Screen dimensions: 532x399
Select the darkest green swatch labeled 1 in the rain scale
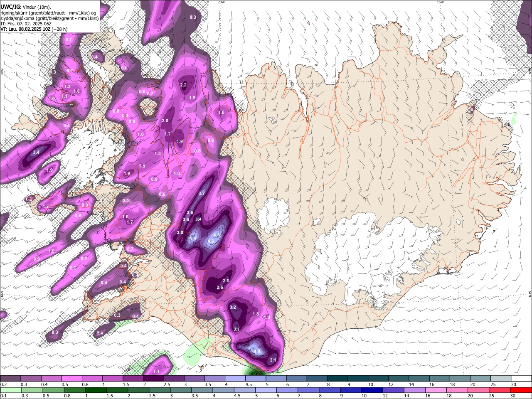[x=96, y=390]
